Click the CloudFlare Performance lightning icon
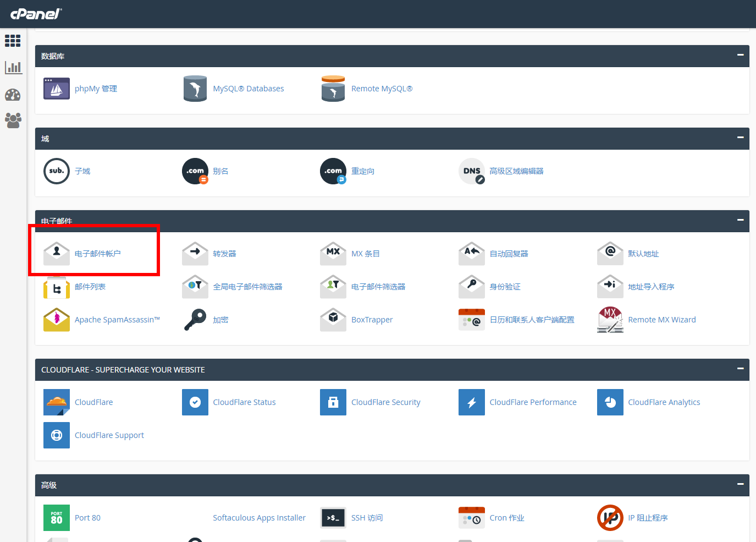Image resolution: width=756 pixels, height=542 pixels. 472,402
